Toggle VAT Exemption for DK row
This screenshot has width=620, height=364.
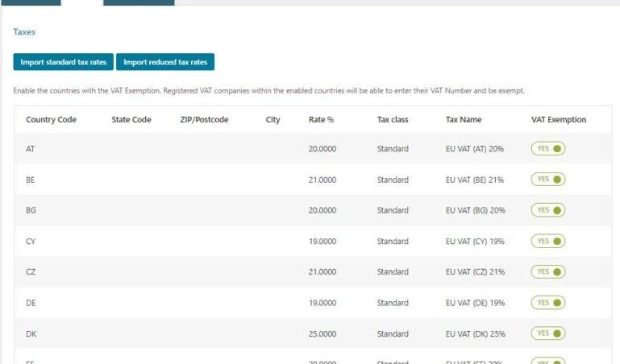(x=548, y=333)
